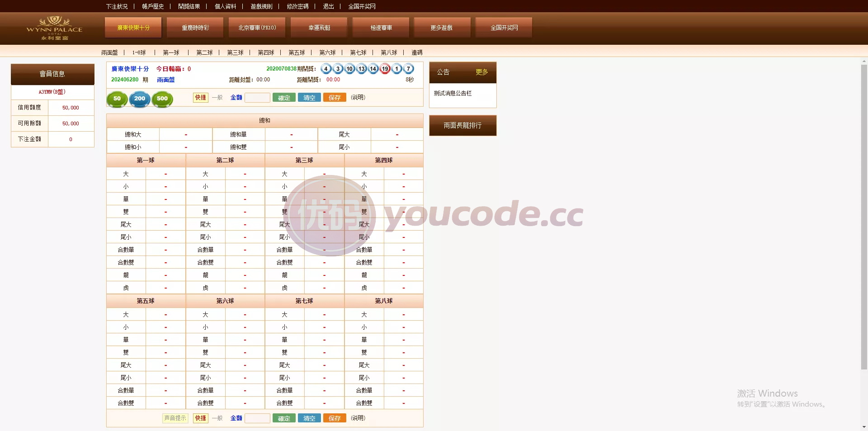Click drawn ball number 10
The image size is (868, 431).
point(349,69)
